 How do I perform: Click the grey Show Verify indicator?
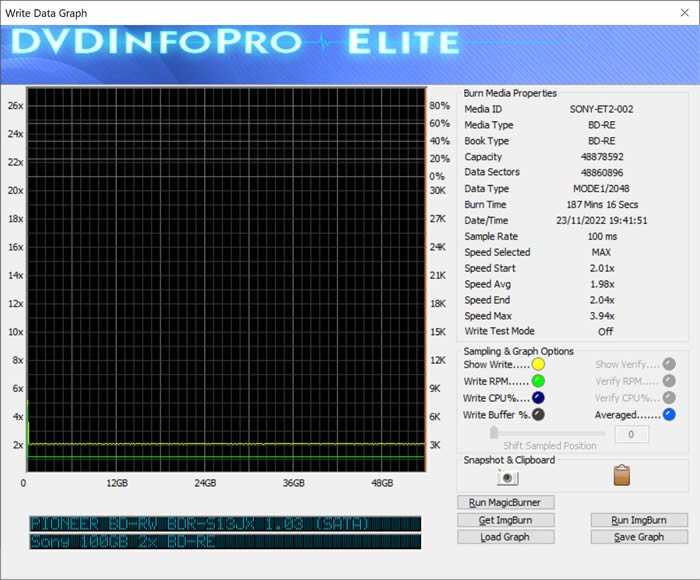point(669,365)
